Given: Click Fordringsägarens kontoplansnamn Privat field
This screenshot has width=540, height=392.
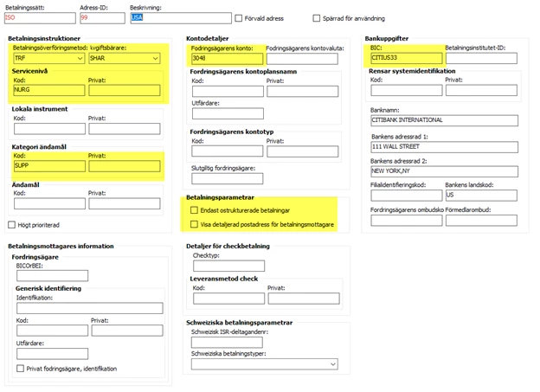Looking at the screenshot, I should click(302, 91).
